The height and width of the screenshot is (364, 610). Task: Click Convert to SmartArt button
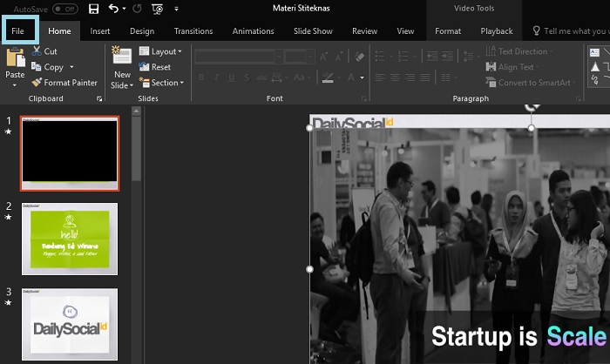coord(530,83)
